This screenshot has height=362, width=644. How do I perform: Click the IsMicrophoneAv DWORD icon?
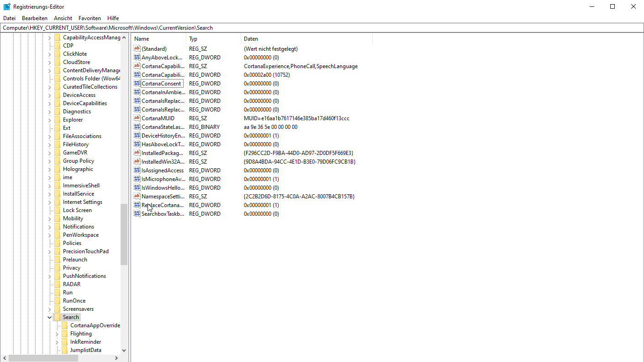(x=137, y=179)
